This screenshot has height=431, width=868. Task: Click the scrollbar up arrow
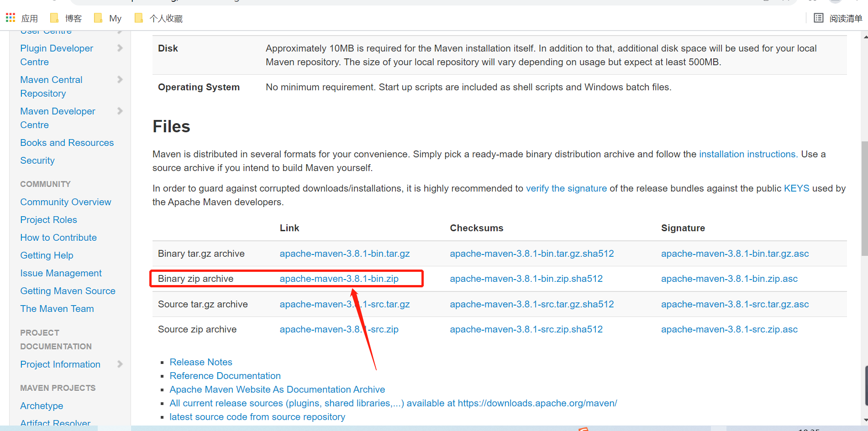[x=864, y=36]
